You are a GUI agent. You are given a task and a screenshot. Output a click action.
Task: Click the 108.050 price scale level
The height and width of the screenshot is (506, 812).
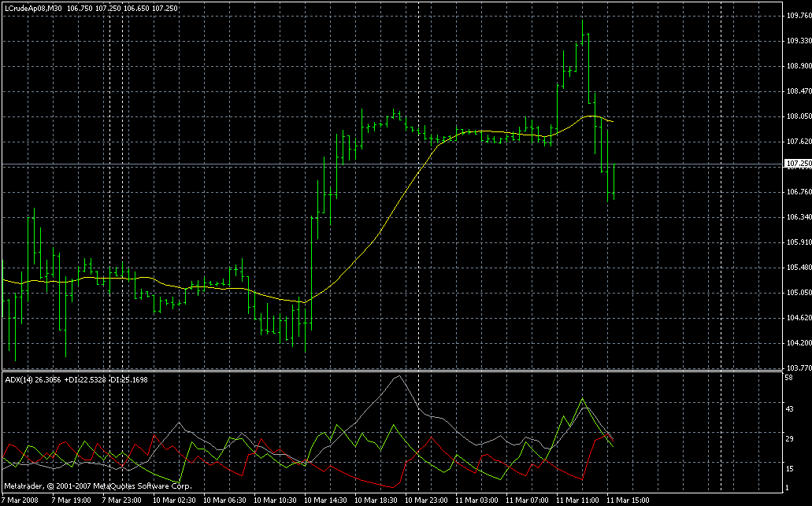(798, 116)
